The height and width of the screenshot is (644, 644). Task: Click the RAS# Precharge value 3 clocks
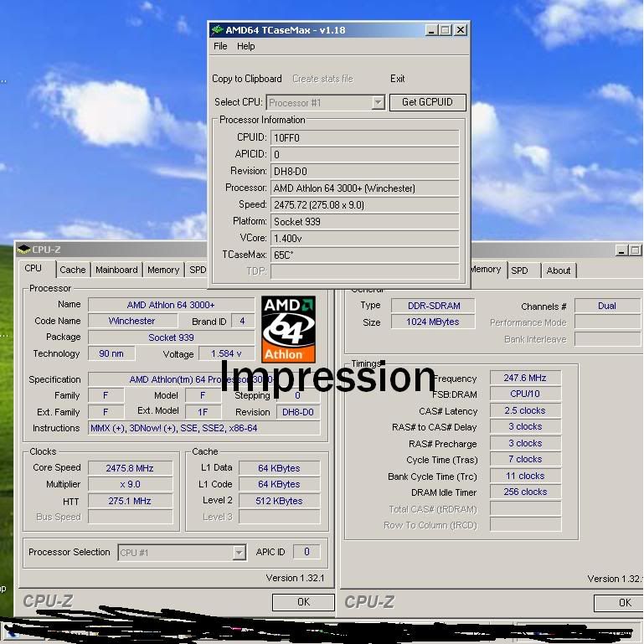tap(525, 444)
